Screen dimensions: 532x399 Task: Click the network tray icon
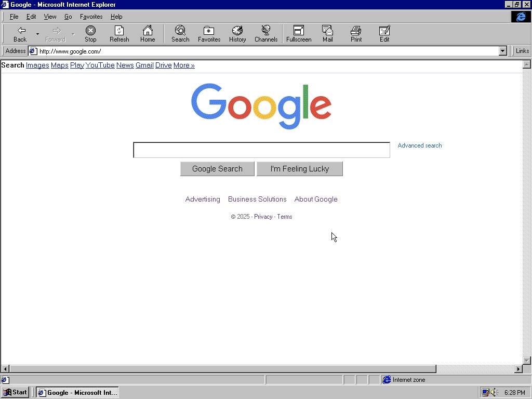(485, 393)
